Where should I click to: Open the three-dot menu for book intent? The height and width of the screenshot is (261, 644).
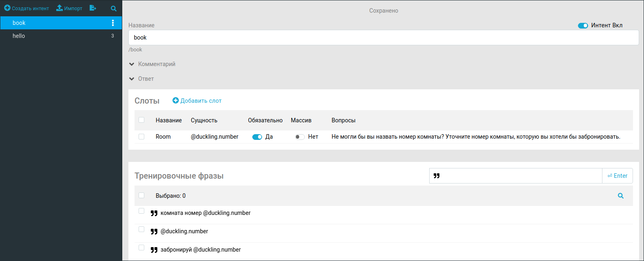coord(113,23)
